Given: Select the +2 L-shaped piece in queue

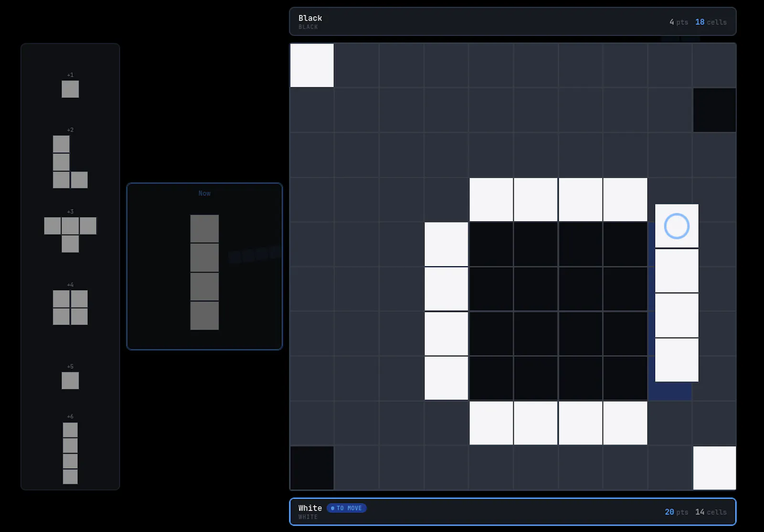Looking at the screenshot, I should pos(70,162).
